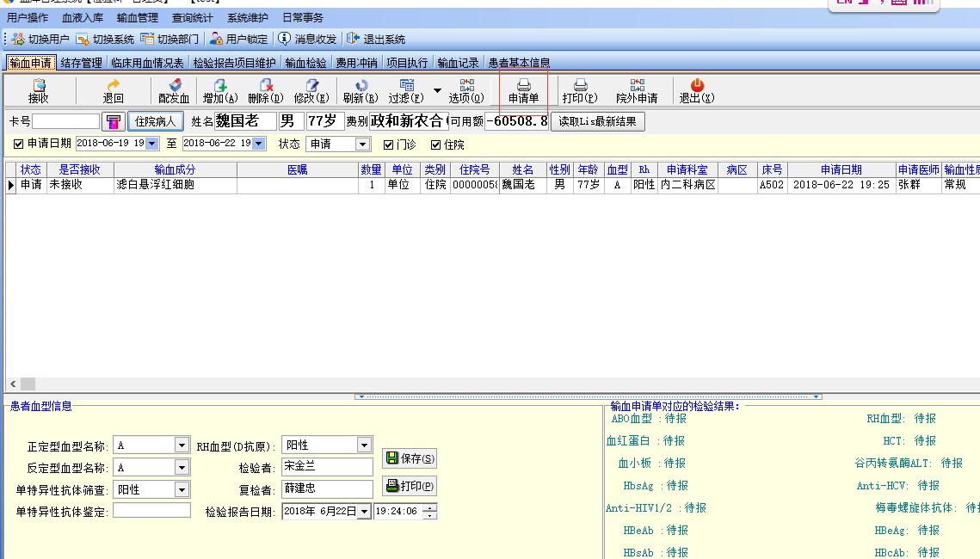Expand the 正定型血型名称 dropdown
Image resolution: width=980 pixels, height=559 pixels.
click(x=182, y=445)
